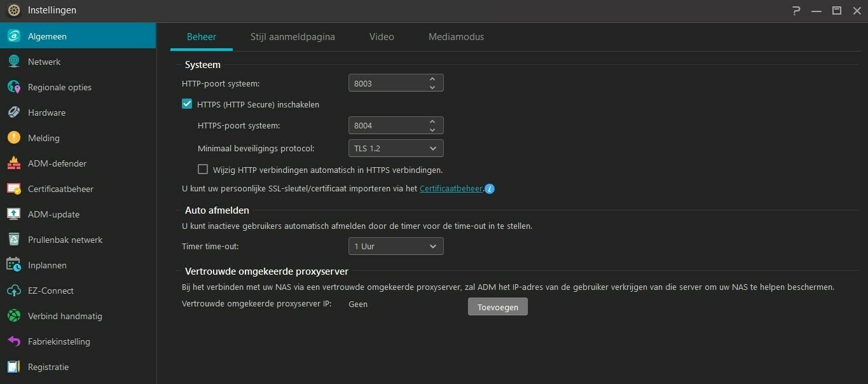868x384 pixels.
Task: Switch to the Mediamodus tab
Action: click(x=456, y=37)
